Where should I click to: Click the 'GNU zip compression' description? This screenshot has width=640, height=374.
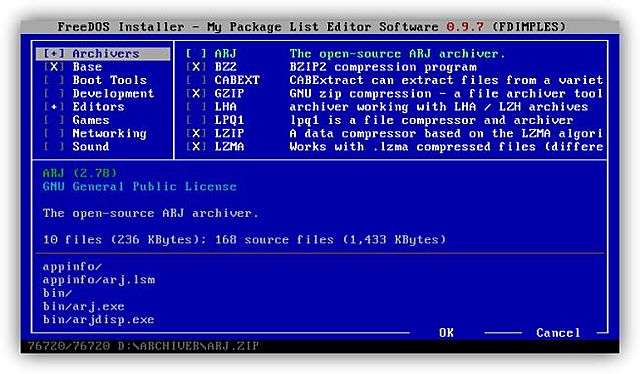(x=446, y=94)
